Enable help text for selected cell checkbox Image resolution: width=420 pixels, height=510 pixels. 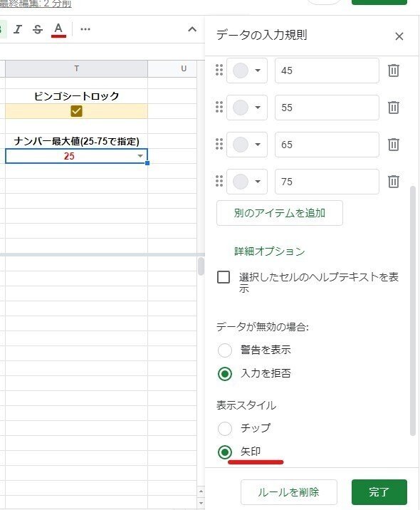point(224,278)
